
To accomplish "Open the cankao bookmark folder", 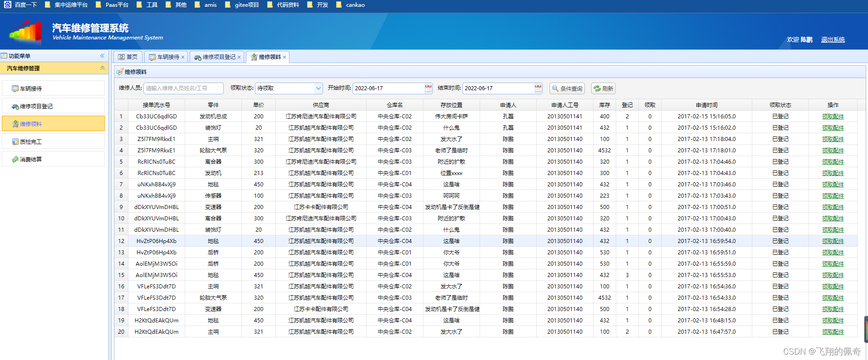I will pyautogui.click(x=350, y=5).
